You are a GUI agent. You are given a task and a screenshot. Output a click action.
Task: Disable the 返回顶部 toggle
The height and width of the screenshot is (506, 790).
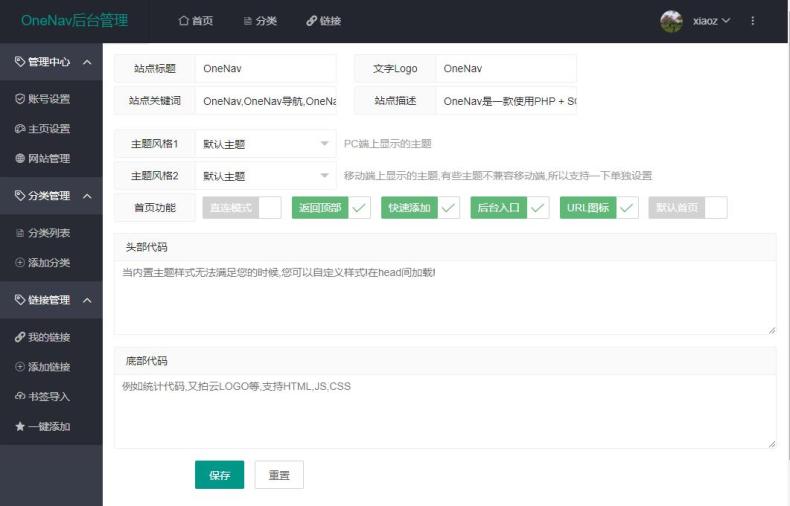coord(331,208)
